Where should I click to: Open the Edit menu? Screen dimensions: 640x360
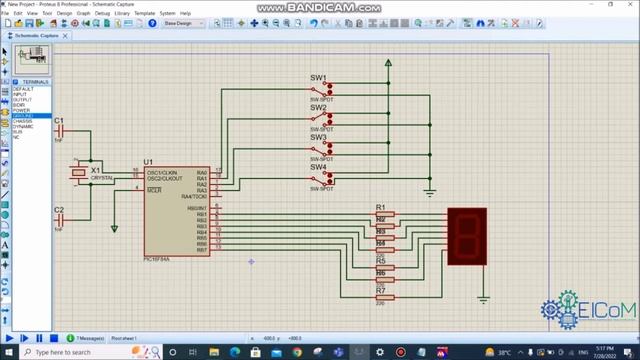pos(18,13)
